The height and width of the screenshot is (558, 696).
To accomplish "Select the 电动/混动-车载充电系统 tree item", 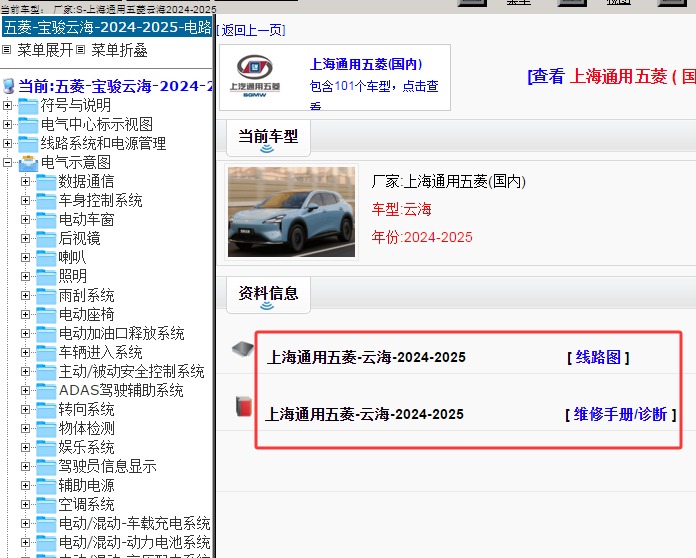I will [134, 524].
